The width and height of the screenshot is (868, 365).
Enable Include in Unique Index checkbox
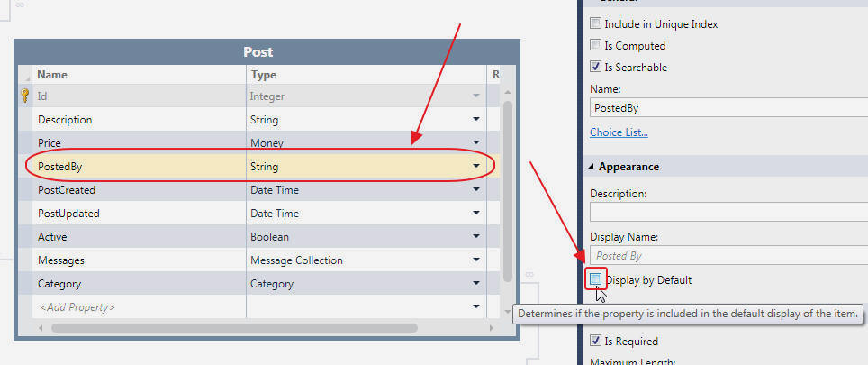point(595,23)
